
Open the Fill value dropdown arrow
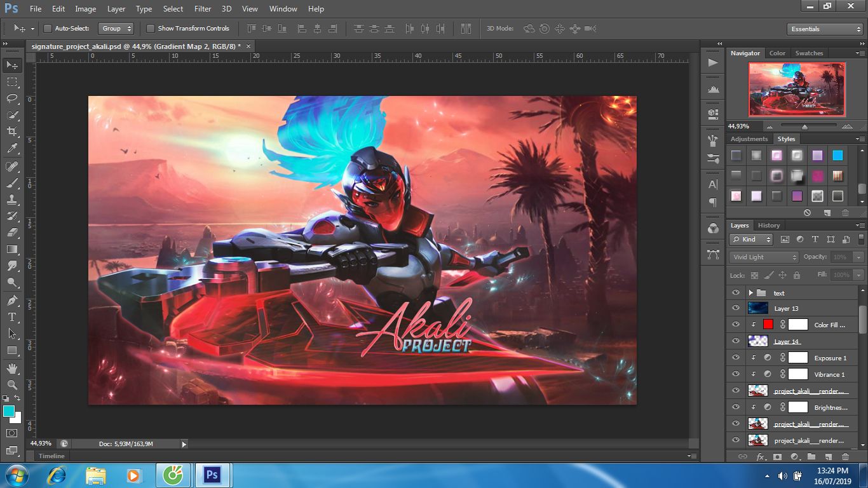click(859, 275)
